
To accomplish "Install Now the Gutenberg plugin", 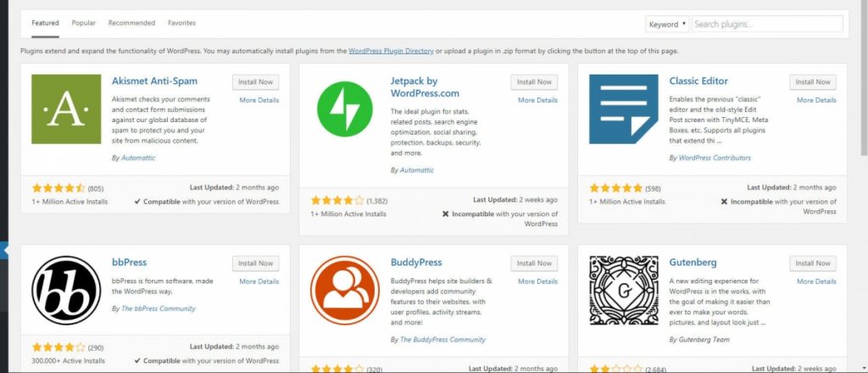I will click(813, 264).
